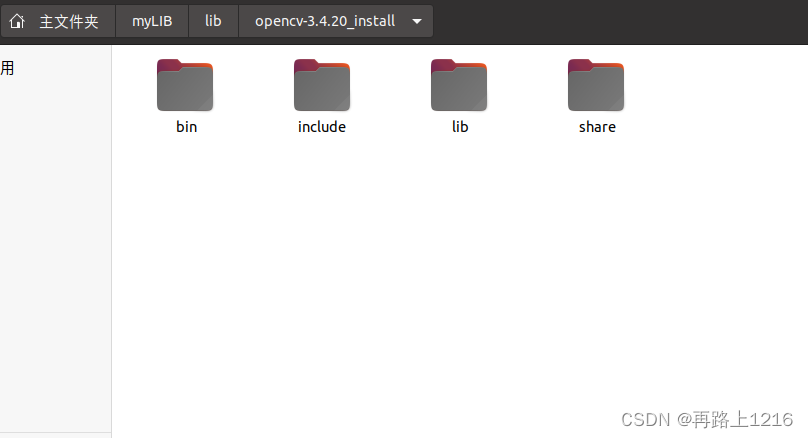808x438 pixels.
Task: Click the home icon in path bar
Action: tap(17, 22)
